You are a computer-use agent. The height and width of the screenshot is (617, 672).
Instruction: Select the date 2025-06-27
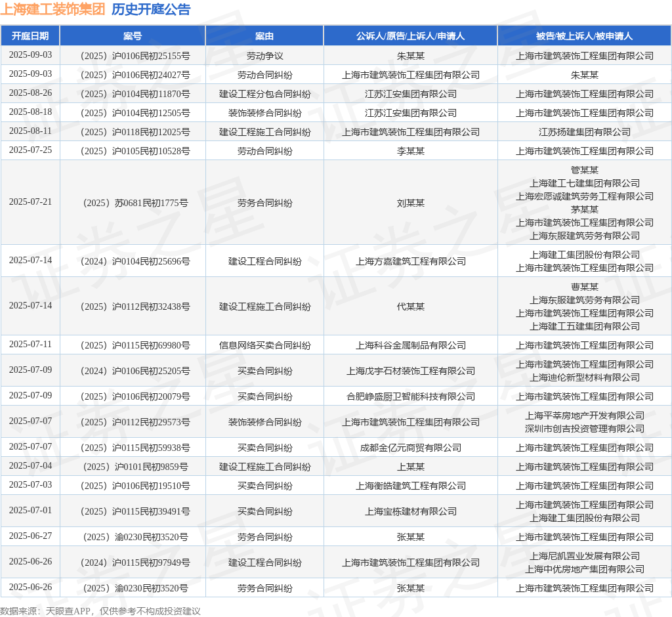tap(30, 536)
